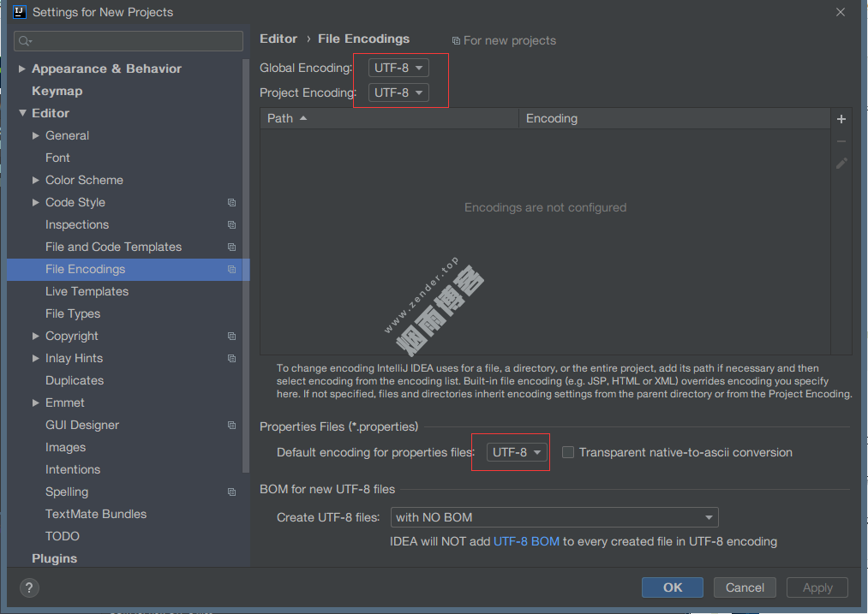Click the project-level icon next to Spelling
868x614 pixels.
point(231,492)
